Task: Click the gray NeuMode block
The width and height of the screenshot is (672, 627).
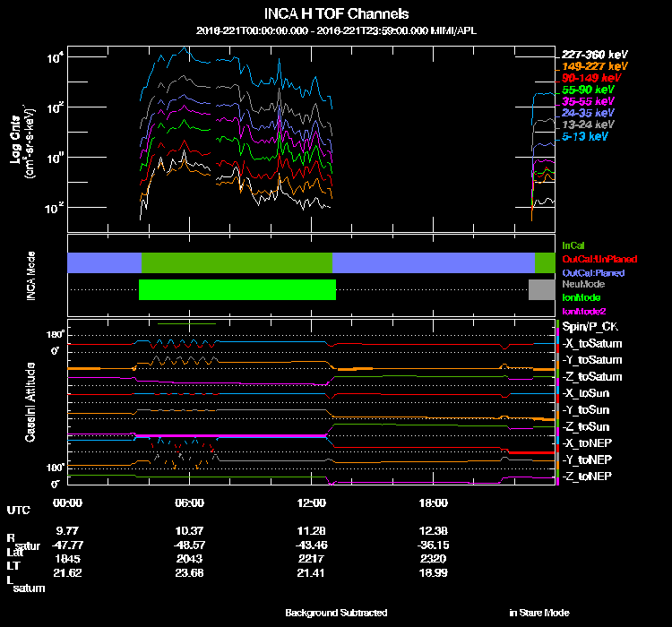Action: coord(541,289)
